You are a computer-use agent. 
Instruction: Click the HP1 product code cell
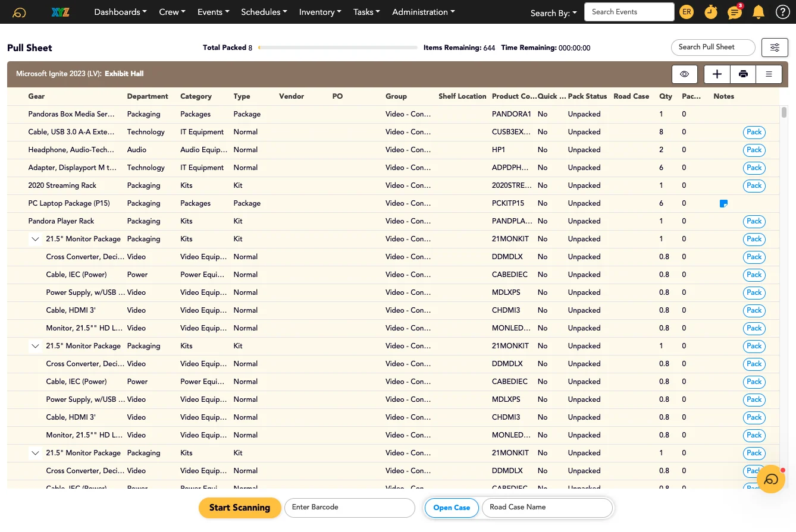[499, 150]
